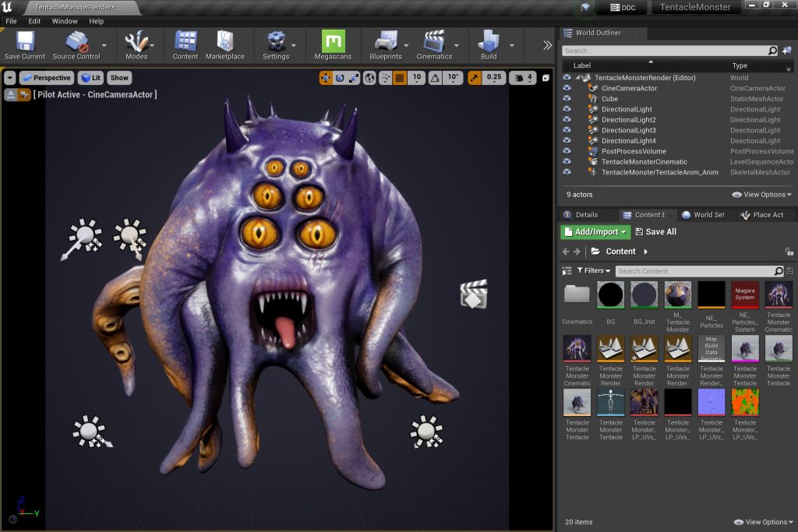This screenshot has width=798, height=532.
Task: Toggle the eye for DirectionalLight4
Action: coord(567,140)
